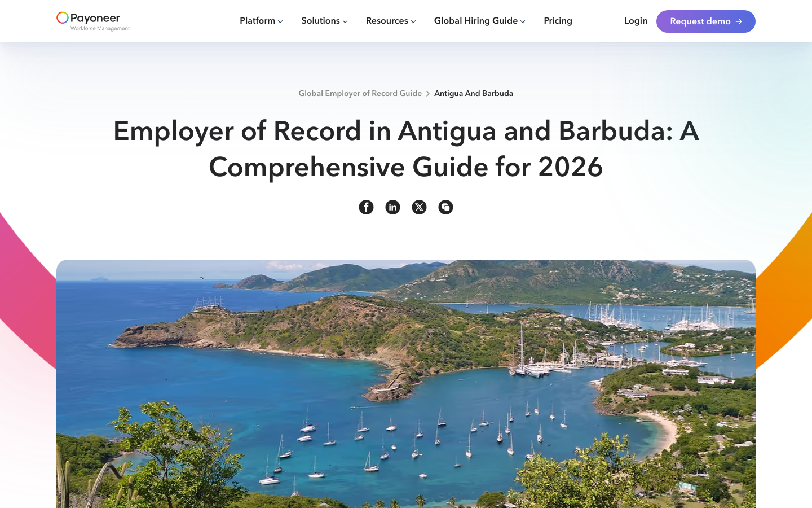The width and height of the screenshot is (812, 508).
Task: Open the Resources dropdown
Action: 391,21
